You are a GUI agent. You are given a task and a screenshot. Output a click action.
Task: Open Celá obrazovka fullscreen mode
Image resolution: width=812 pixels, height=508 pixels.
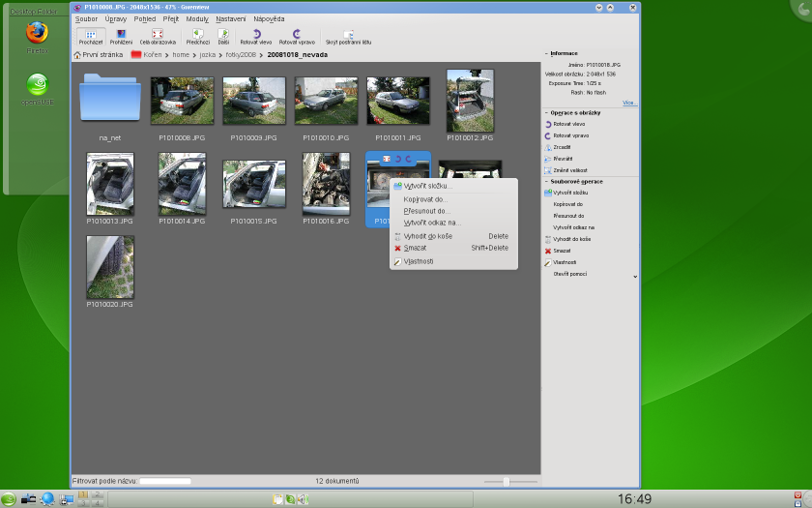[x=158, y=37]
